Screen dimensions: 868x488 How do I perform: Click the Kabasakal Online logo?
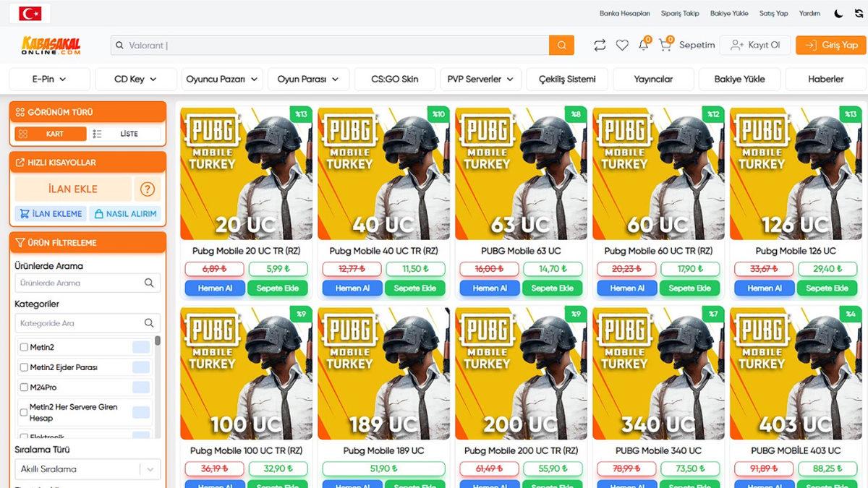pos(51,45)
